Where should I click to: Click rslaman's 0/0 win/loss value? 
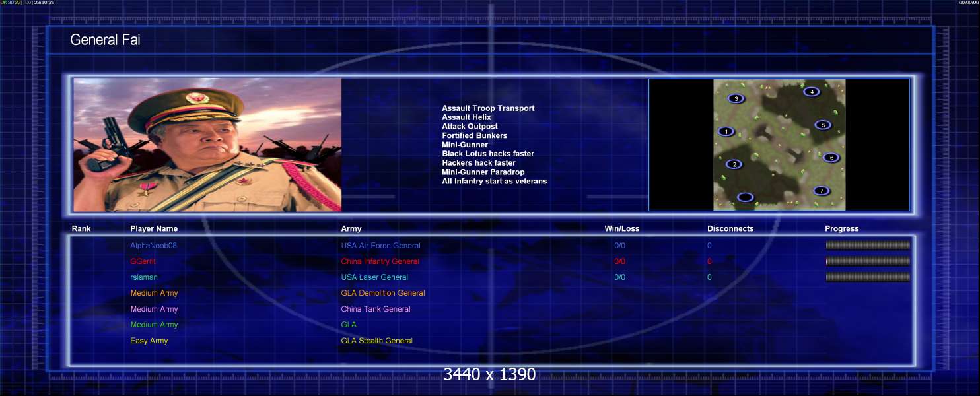coord(619,277)
